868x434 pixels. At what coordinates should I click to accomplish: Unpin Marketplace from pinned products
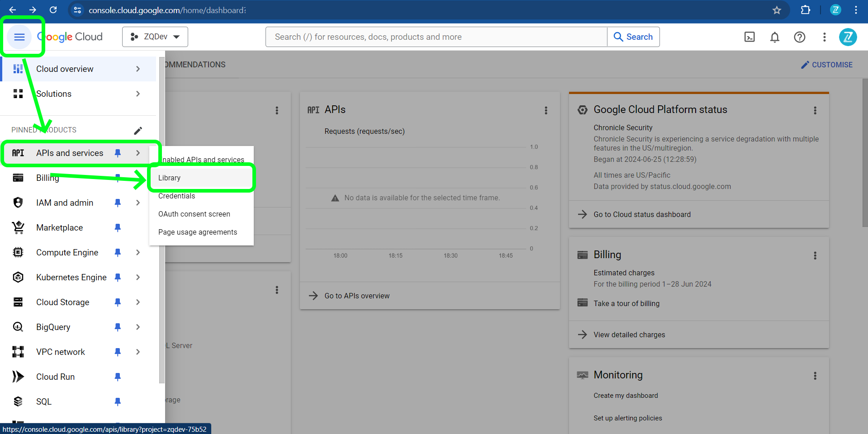[118, 227]
